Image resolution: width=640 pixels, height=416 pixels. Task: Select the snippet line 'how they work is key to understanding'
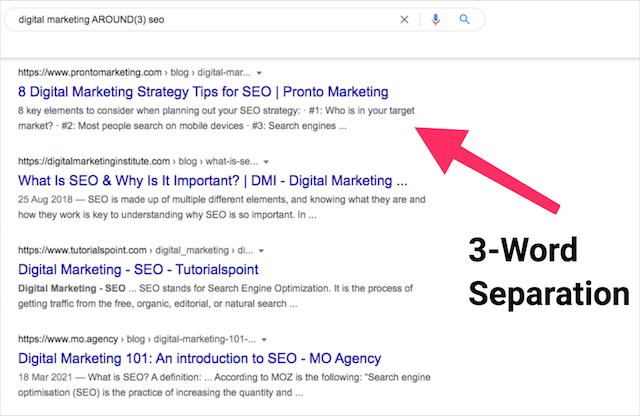tap(167, 215)
